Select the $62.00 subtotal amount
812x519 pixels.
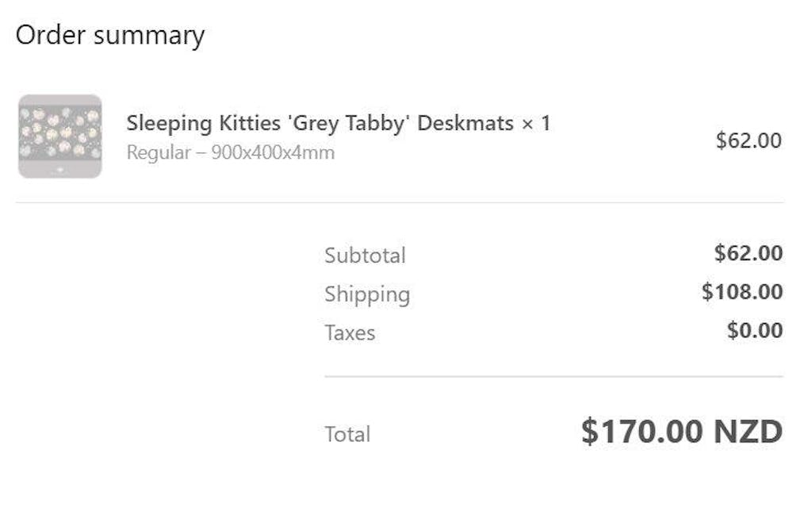click(749, 253)
